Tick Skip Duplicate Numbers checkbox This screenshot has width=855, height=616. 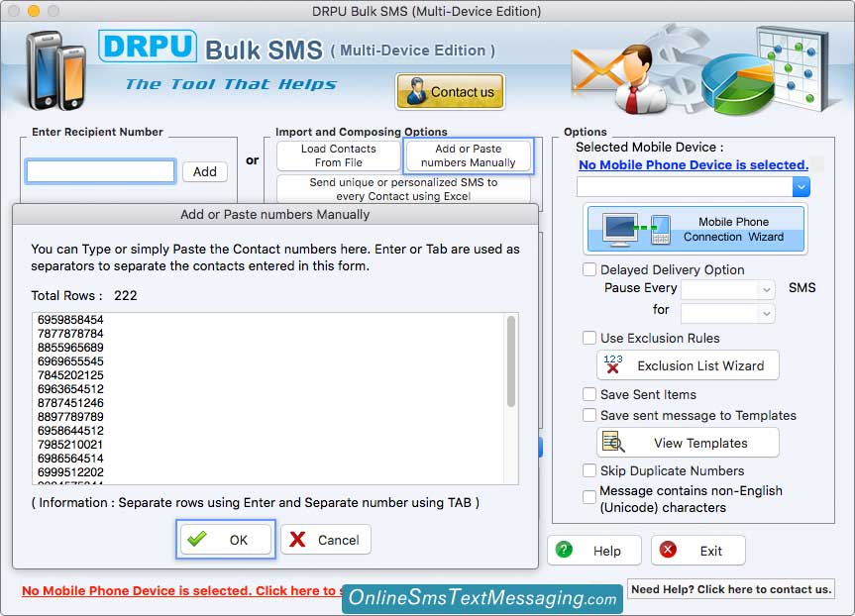pos(589,470)
